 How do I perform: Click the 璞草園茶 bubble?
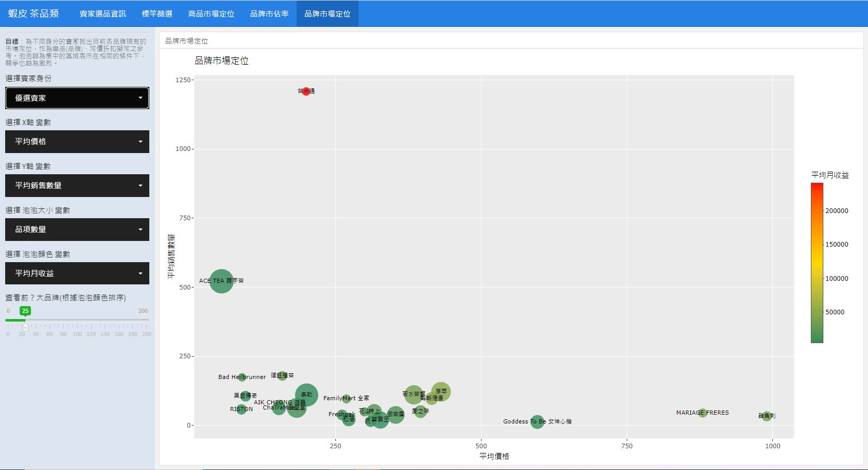[x=282, y=376]
